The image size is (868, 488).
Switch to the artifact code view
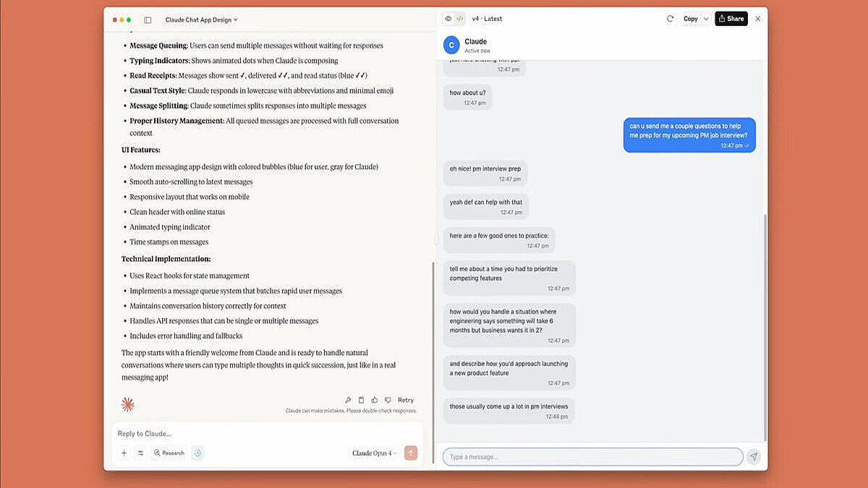459,19
